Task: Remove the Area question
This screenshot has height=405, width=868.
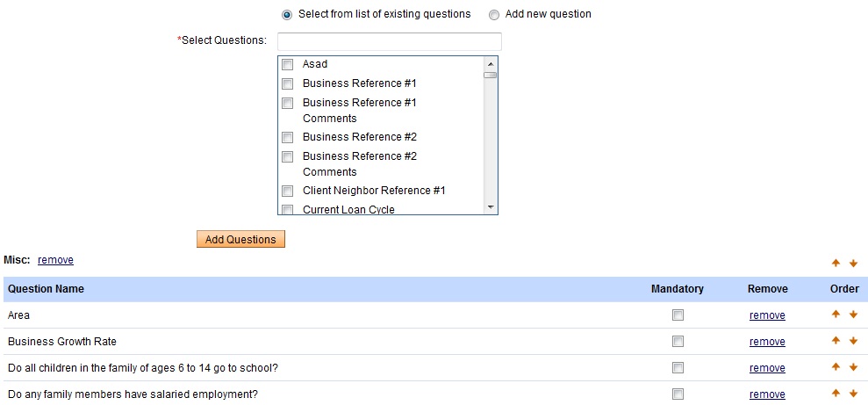Action: tap(767, 315)
